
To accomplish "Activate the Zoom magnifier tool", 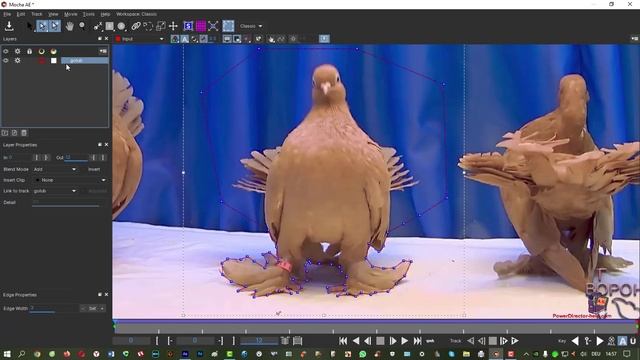I will click(82, 26).
